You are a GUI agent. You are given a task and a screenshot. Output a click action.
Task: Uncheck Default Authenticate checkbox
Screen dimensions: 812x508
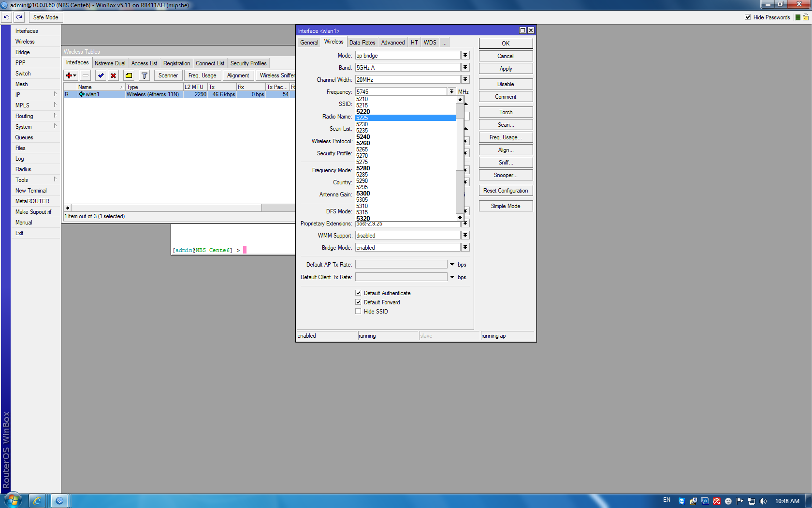click(358, 293)
